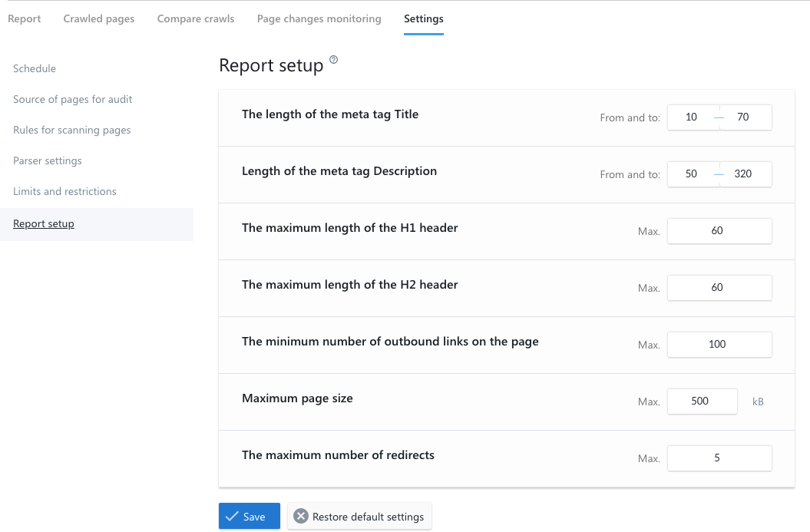Click the Maximum page size field
The width and height of the screenshot is (810, 532).
[x=702, y=401]
